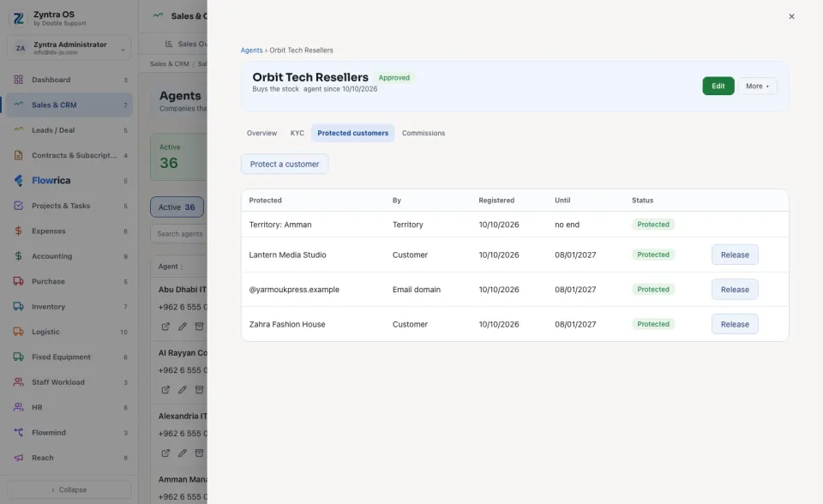Click the "no end" Until value
The image size is (823, 504).
(567, 225)
